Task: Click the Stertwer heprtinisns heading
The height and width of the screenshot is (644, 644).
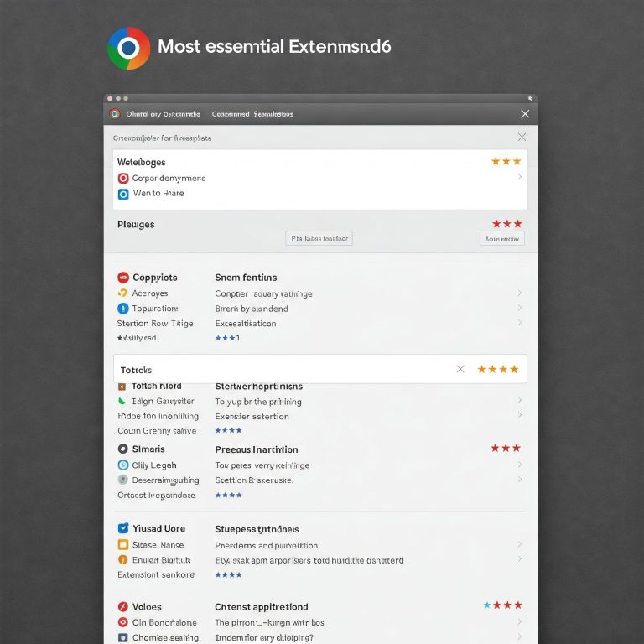Action: [259, 387]
